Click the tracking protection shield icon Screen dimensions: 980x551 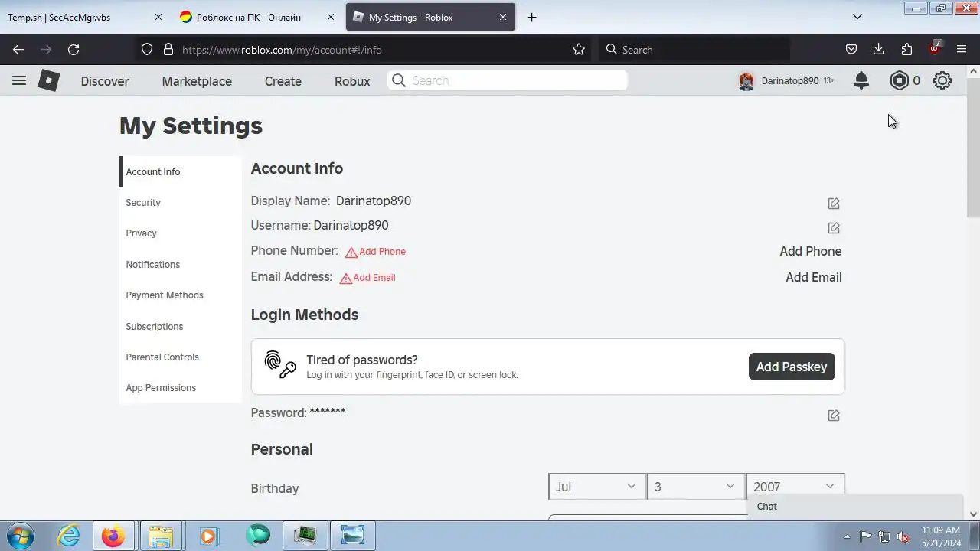[x=147, y=49]
